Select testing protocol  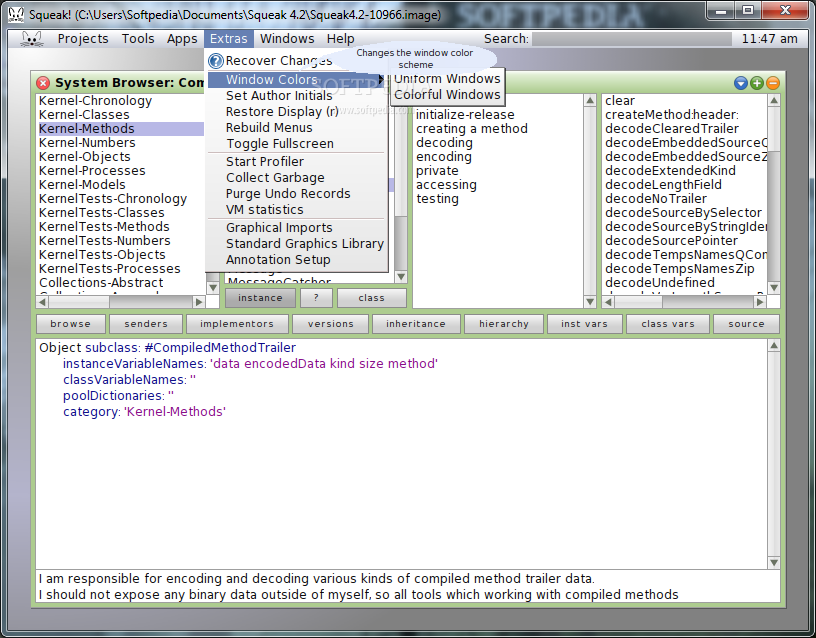click(x=437, y=199)
